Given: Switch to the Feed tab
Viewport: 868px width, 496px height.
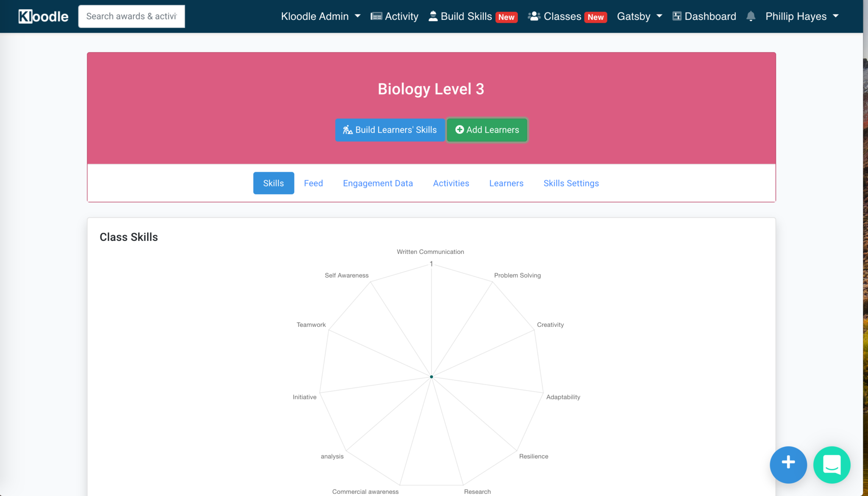Looking at the screenshot, I should click(x=313, y=183).
